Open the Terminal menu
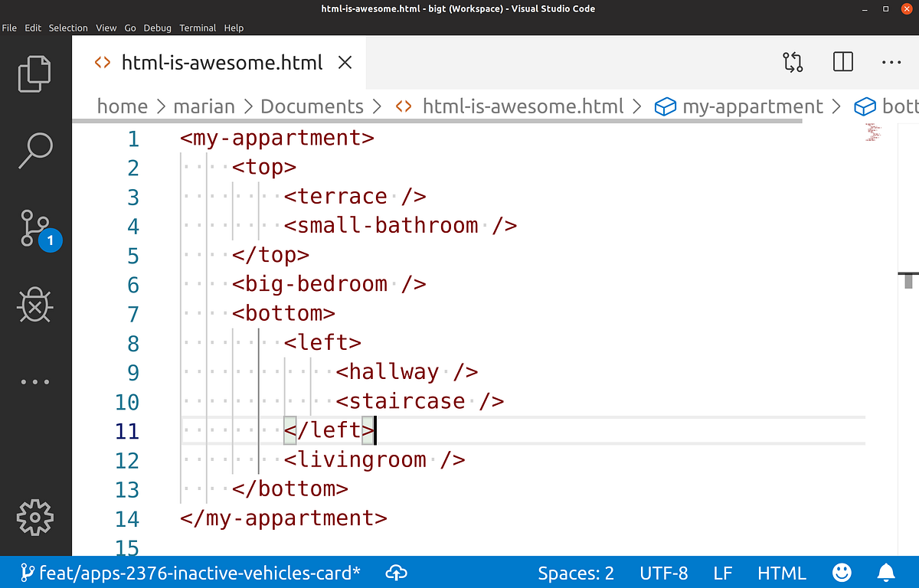 click(x=198, y=28)
